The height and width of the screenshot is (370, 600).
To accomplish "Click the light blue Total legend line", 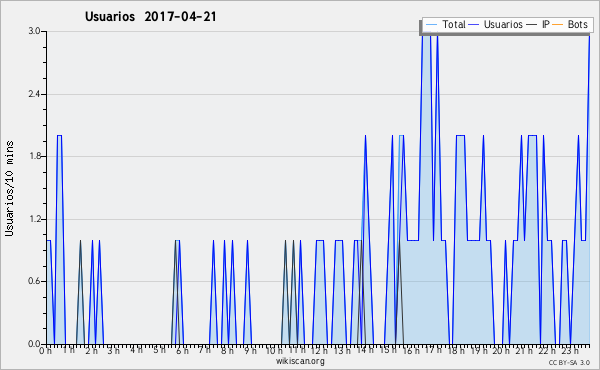I will pyautogui.click(x=431, y=25).
